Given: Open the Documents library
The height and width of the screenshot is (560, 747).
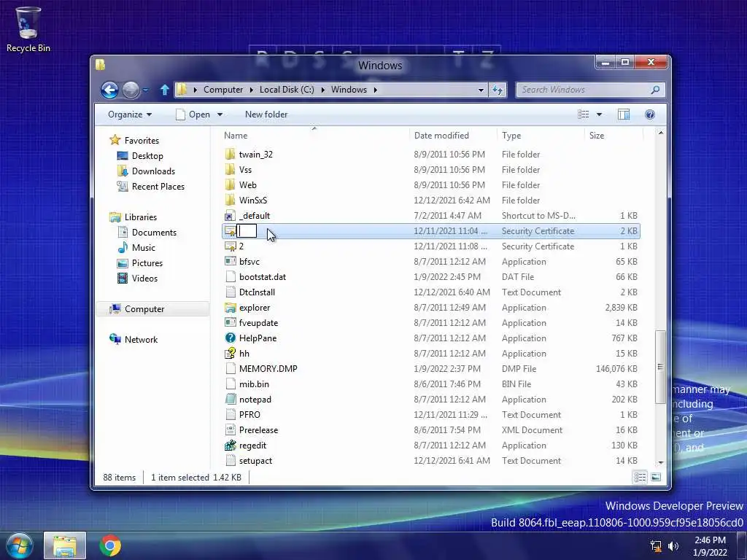Looking at the screenshot, I should point(154,233).
